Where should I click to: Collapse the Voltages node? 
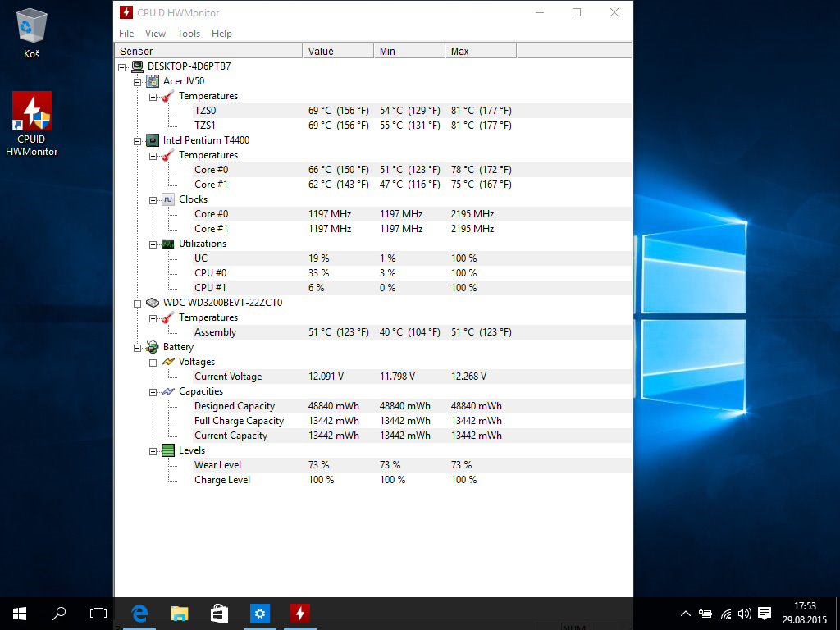[x=153, y=363]
